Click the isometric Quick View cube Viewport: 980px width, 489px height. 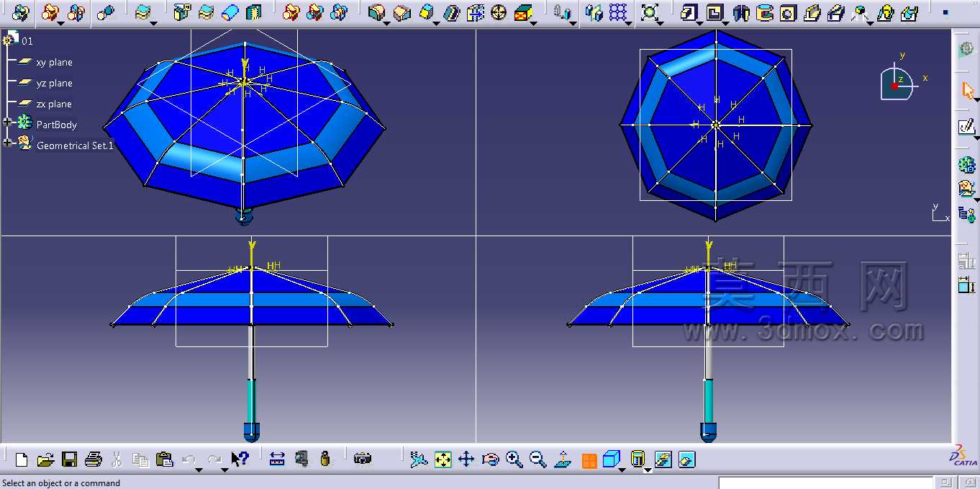pyautogui.click(x=611, y=459)
